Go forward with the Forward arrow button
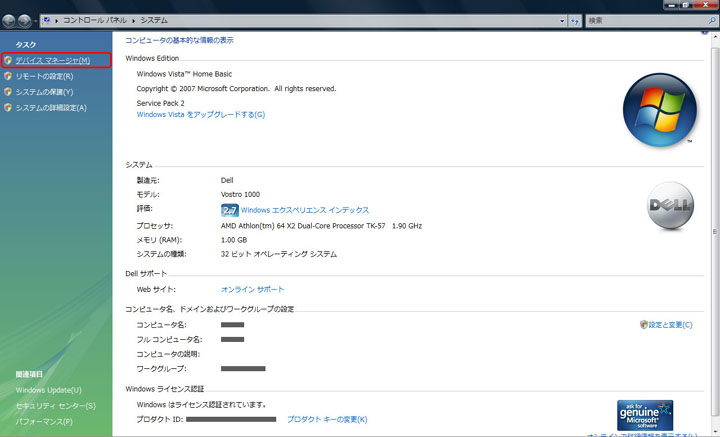 pos(24,21)
